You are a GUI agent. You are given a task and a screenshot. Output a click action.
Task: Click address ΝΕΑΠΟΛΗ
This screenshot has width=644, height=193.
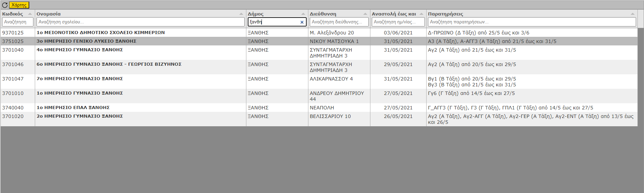[322, 108]
